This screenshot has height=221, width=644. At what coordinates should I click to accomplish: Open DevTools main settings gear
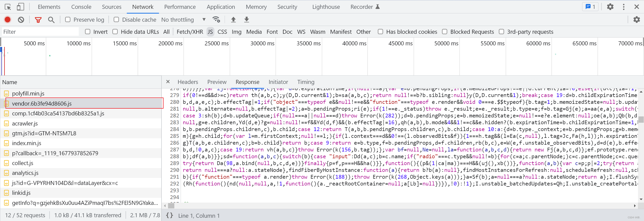pyautogui.click(x=610, y=7)
